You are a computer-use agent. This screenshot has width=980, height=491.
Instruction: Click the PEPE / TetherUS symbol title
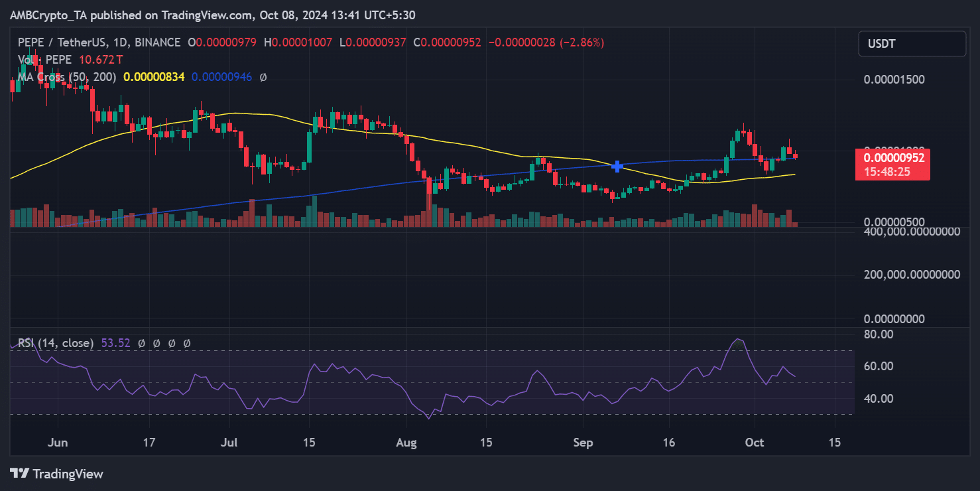[99, 42]
